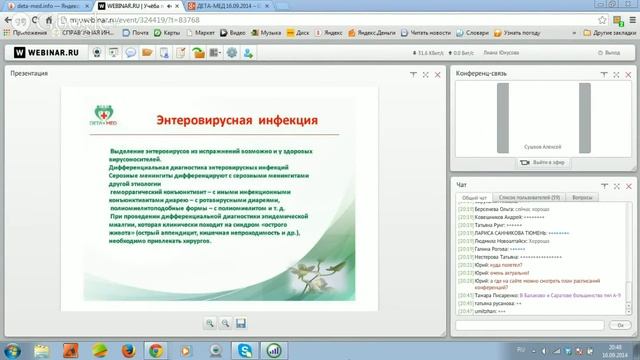Open the Яндекс.Деньги bookmark
This screenshot has width=640, height=360.
372,33
